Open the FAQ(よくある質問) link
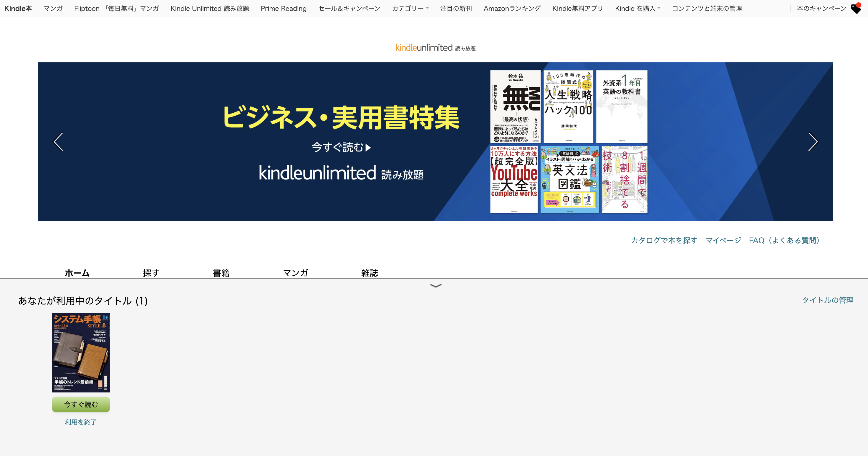Screen dimensions: 868x456 click(784, 240)
